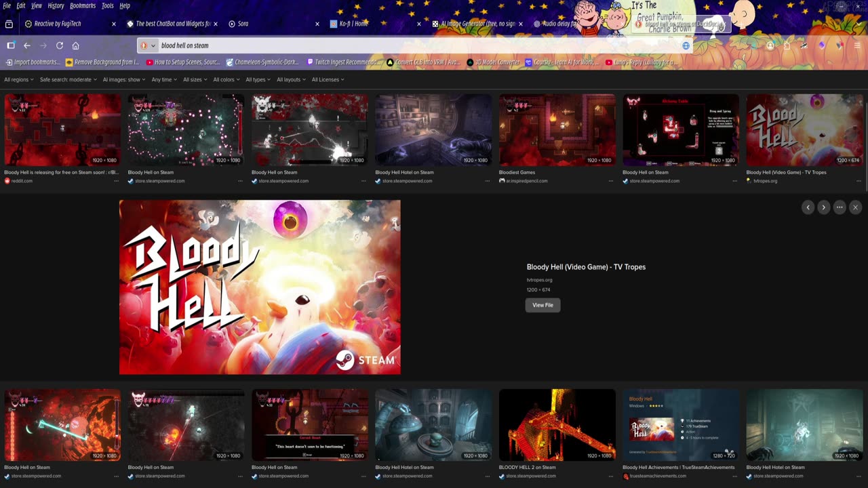
Task: Close the Reactive by FugiTech tab
Action: pos(114,24)
